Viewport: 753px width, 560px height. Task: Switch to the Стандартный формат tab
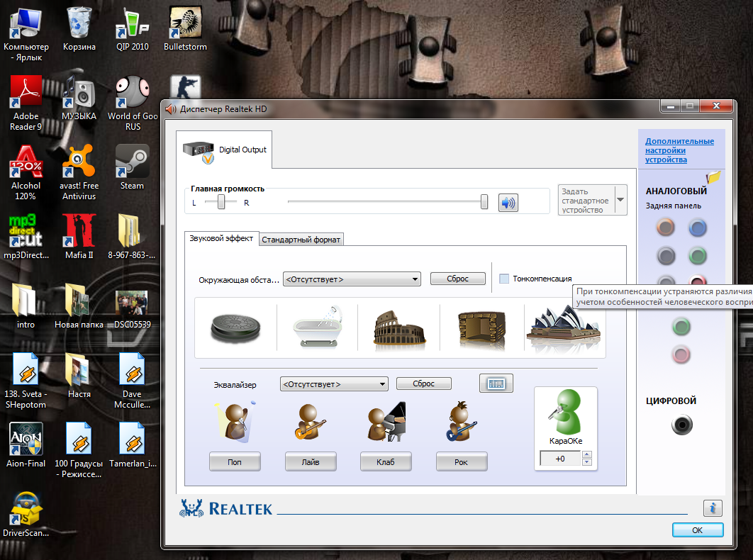coord(301,240)
